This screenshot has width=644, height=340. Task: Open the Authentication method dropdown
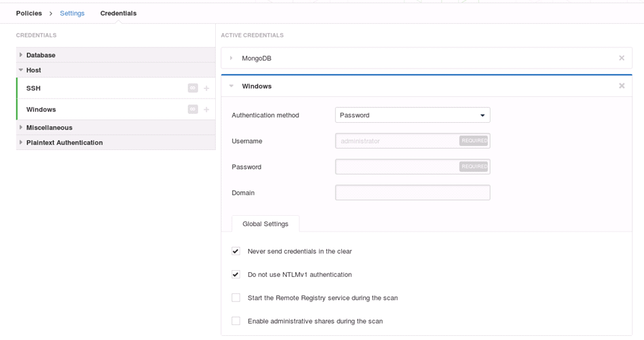(x=413, y=115)
